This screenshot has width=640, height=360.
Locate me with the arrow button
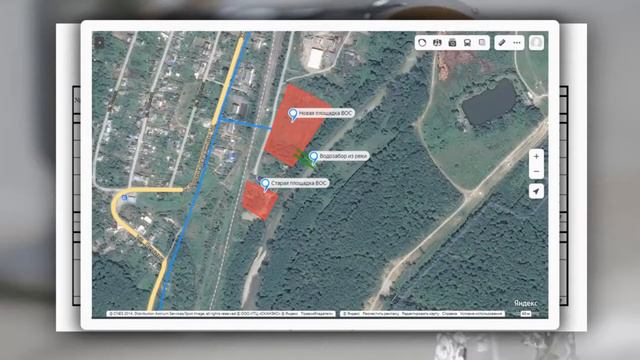(536, 191)
